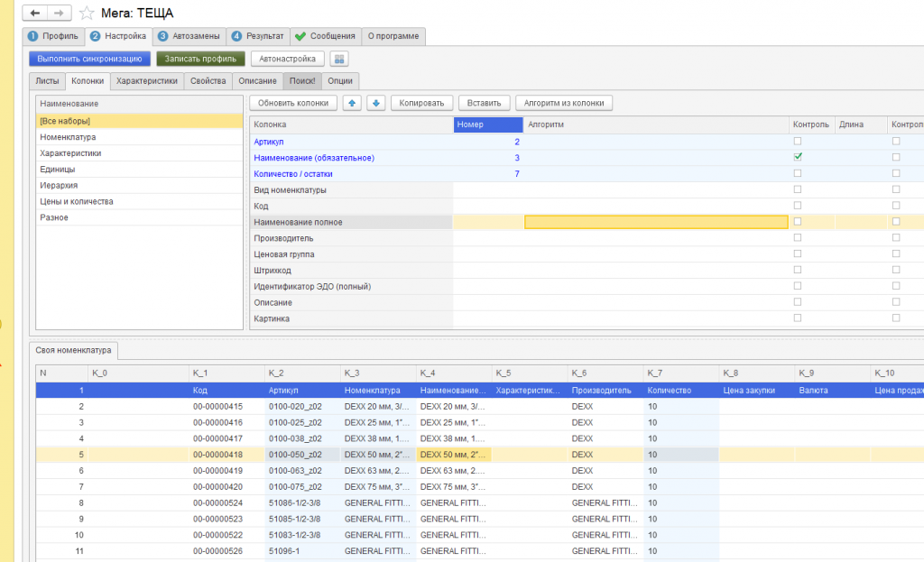Viewport: 924px width, 562px height.
Task: Open the Характеристики sub-tab
Action: click(147, 81)
